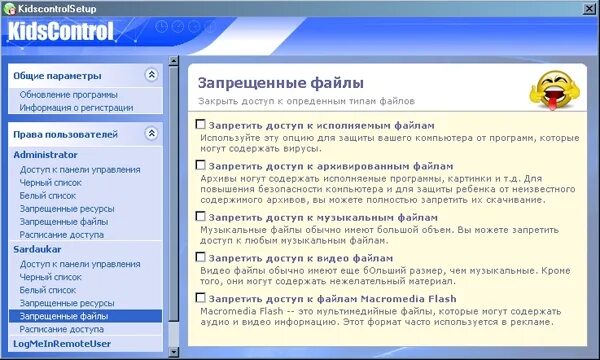Open 'Информация о регистрации' link
The image size is (600, 360).
coord(77,108)
